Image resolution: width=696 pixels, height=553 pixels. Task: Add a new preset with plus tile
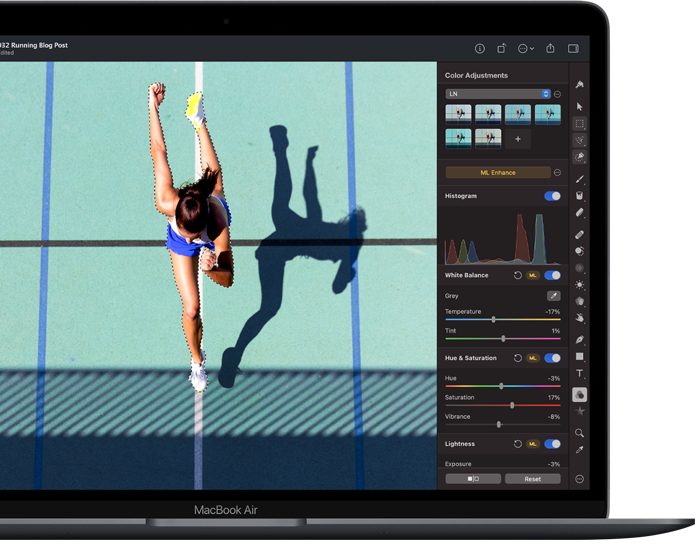coord(517,139)
